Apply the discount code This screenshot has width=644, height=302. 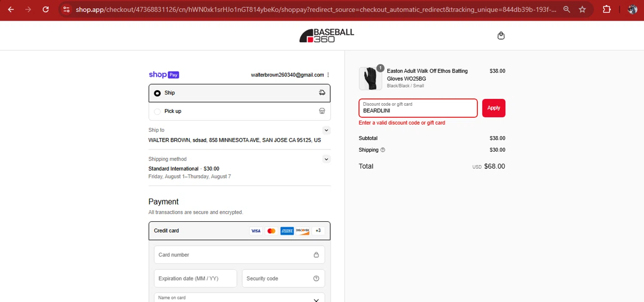[494, 108]
